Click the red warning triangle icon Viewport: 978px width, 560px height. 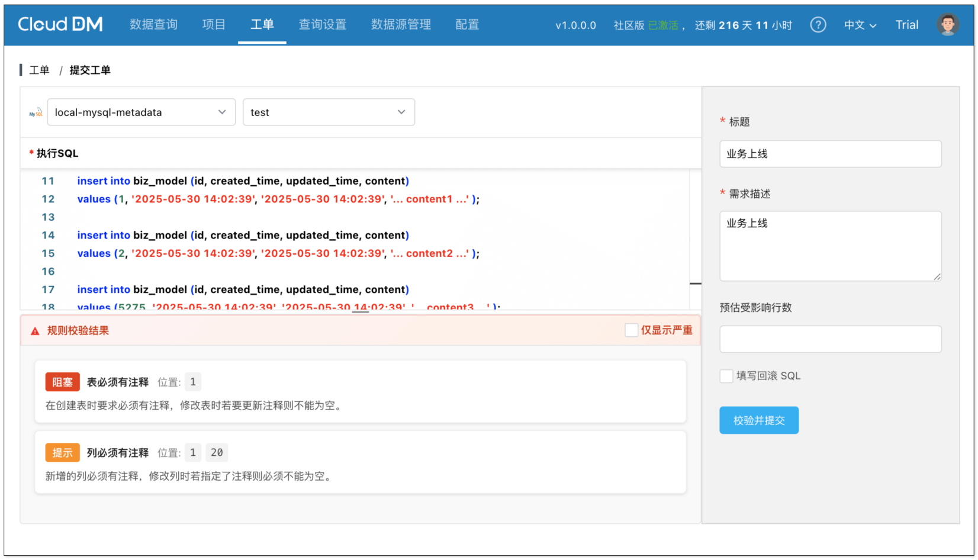[x=35, y=331]
